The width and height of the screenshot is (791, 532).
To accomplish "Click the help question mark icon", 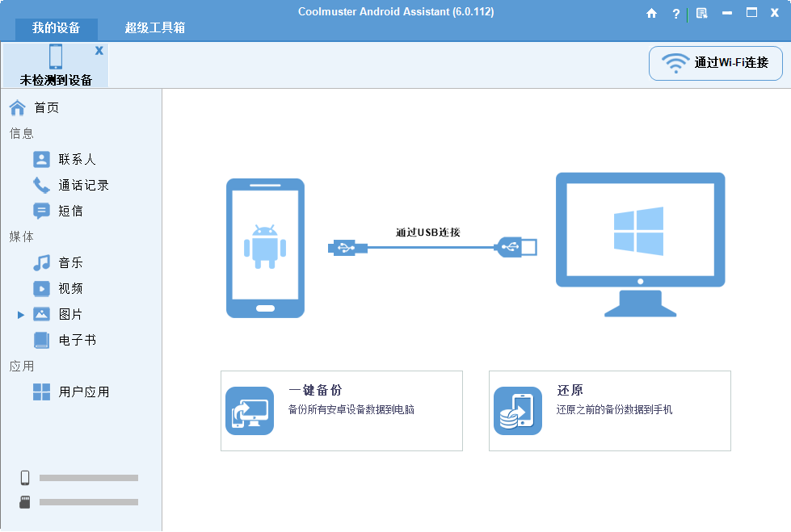I will click(675, 14).
